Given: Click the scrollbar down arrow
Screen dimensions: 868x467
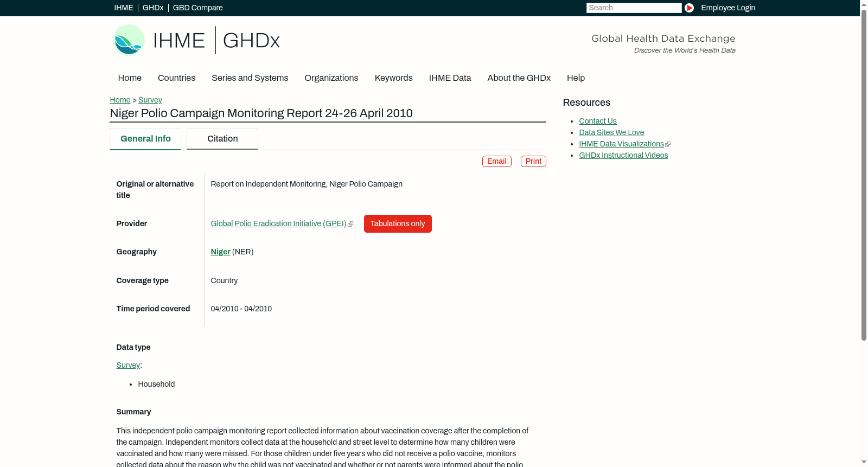Looking at the screenshot, I should 864,462.
